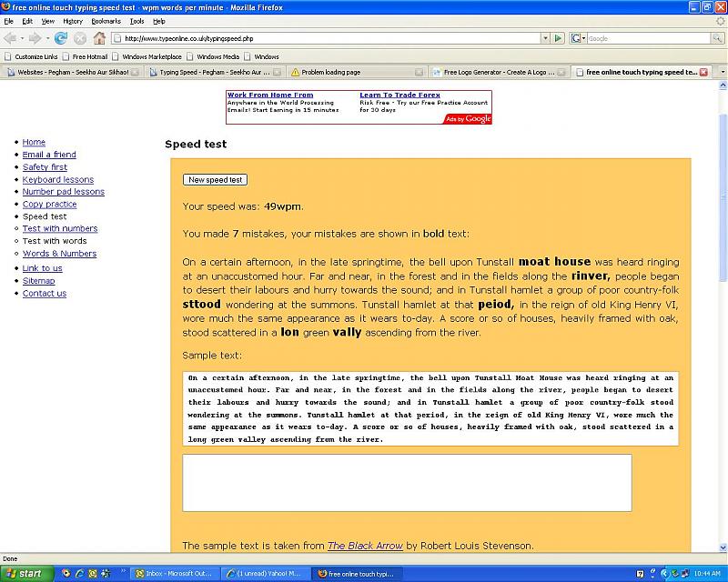
Task: Switch to the Yahoo Mail taskbar button
Action: (265, 574)
